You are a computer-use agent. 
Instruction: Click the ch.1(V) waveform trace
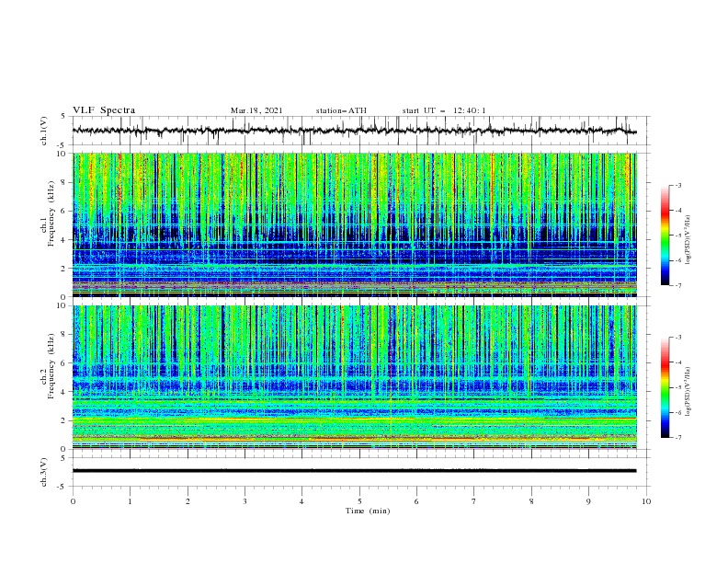(355, 131)
